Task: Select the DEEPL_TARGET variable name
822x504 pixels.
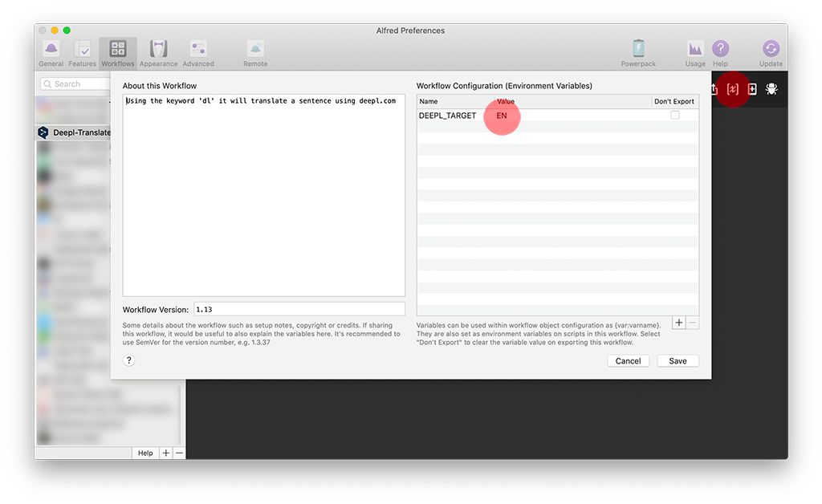Action: [447, 116]
